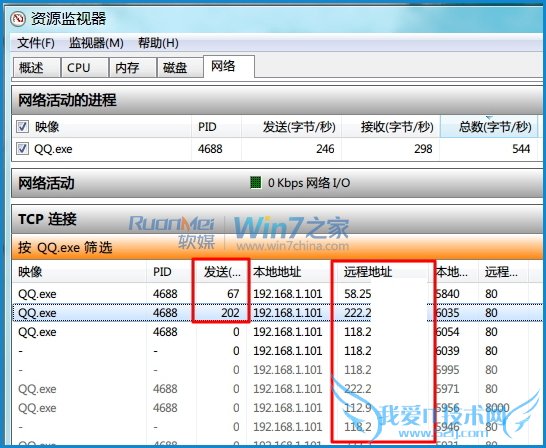Select TCP row with local port 5946
This screenshot has height=448, width=546.
pos(277,426)
